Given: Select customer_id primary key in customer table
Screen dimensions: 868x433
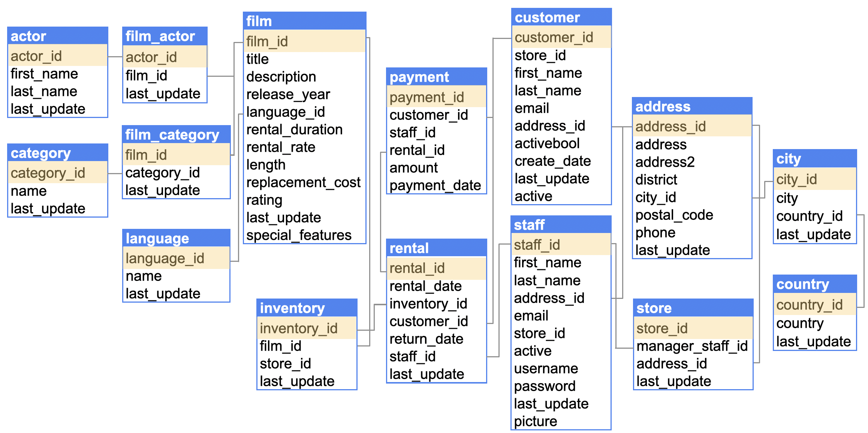Looking at the screenshot, I should click(x=554, y=37).
